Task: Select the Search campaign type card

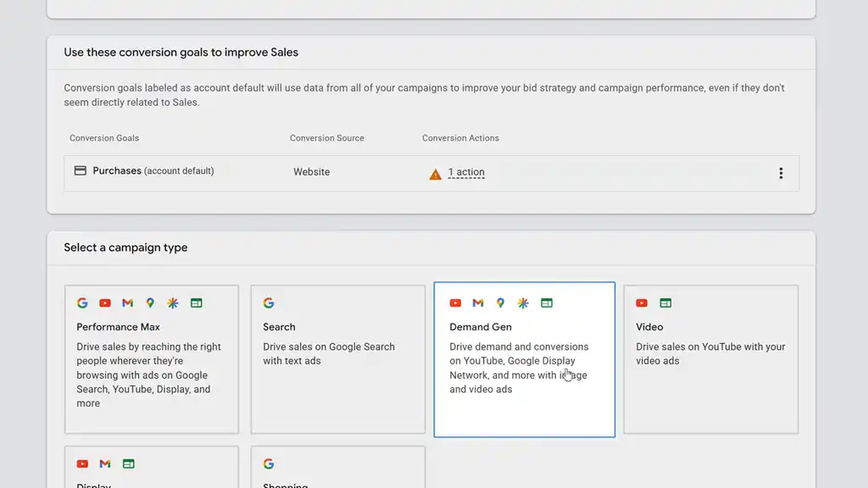Action: (x=337, y=359)
